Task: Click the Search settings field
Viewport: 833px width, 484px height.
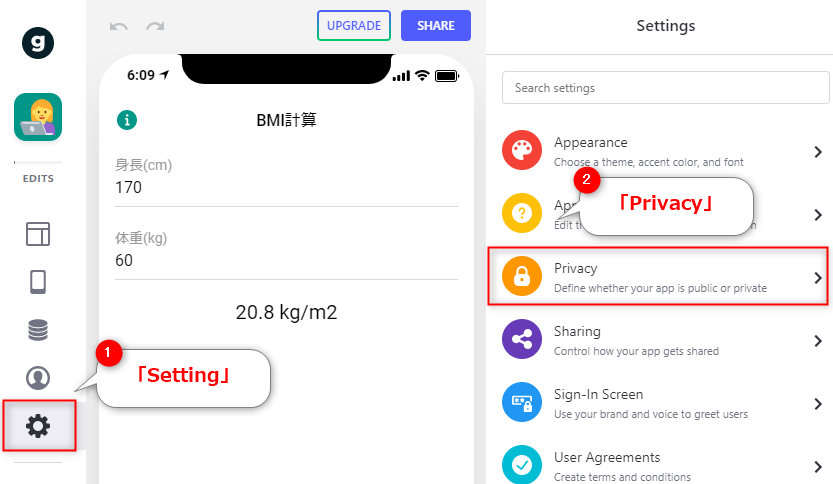Action: [665, 88]
